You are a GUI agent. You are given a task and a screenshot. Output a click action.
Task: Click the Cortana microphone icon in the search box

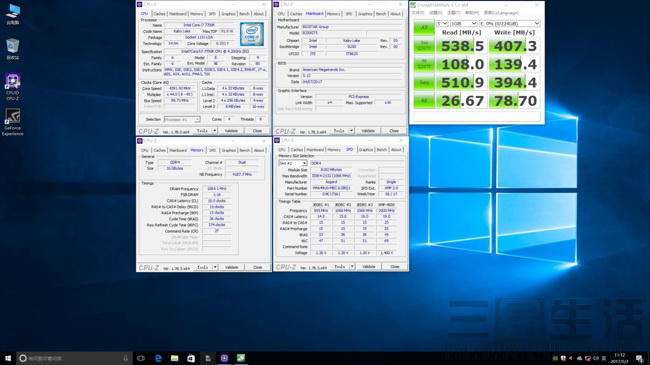[126, 358]
